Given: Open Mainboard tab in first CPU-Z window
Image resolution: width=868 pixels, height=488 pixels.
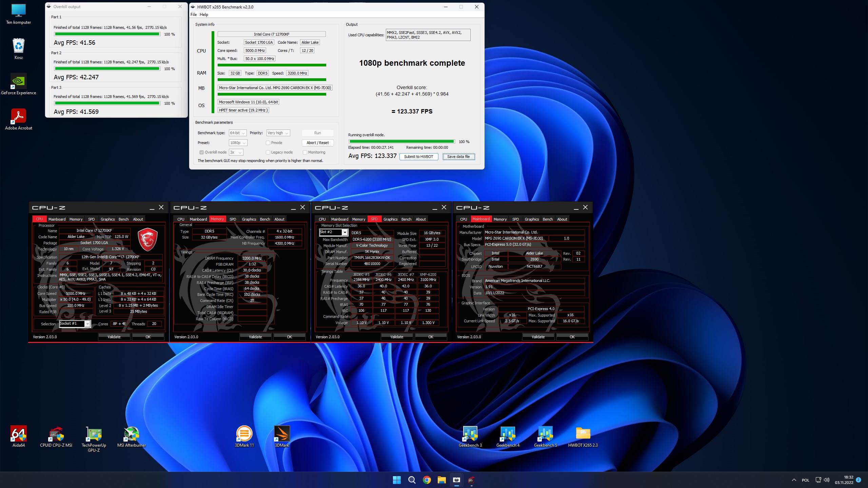Looking at the screenshot, I should (x=57, y=219).
